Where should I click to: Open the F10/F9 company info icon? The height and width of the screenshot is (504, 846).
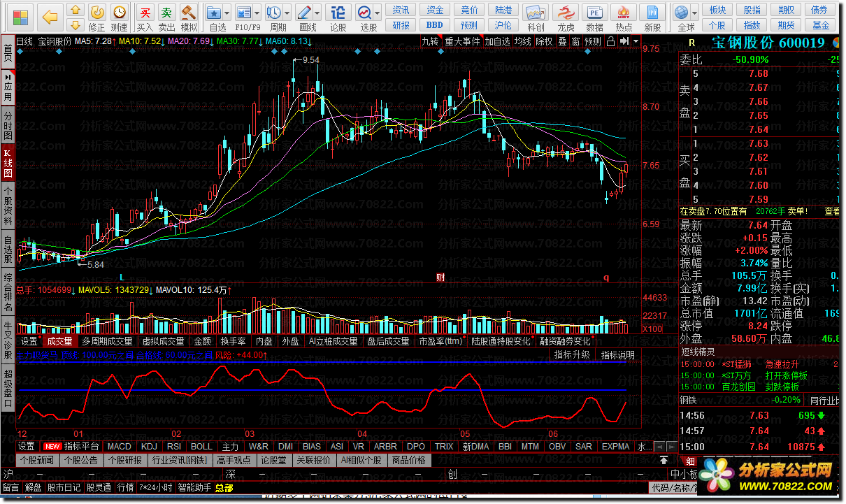243,13
